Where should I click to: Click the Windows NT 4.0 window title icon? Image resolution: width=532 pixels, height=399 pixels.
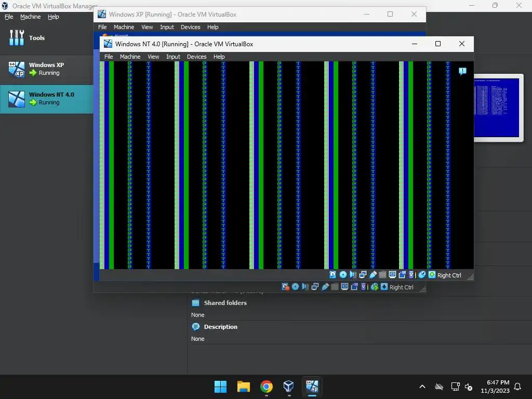click(x=108, y=44)
